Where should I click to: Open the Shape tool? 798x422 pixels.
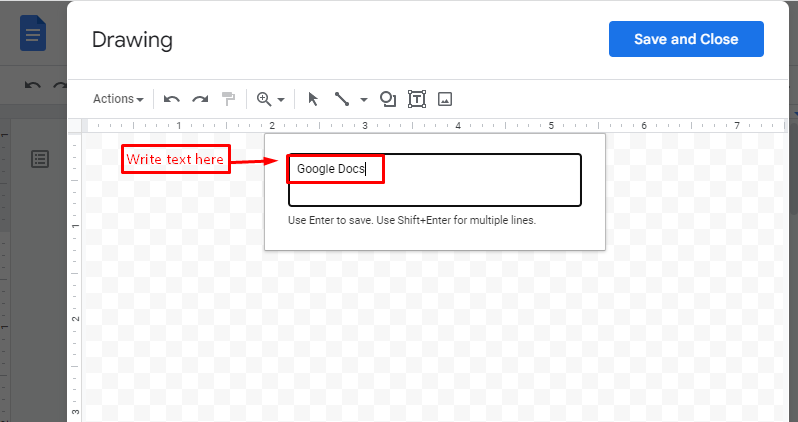coord(388,99)
